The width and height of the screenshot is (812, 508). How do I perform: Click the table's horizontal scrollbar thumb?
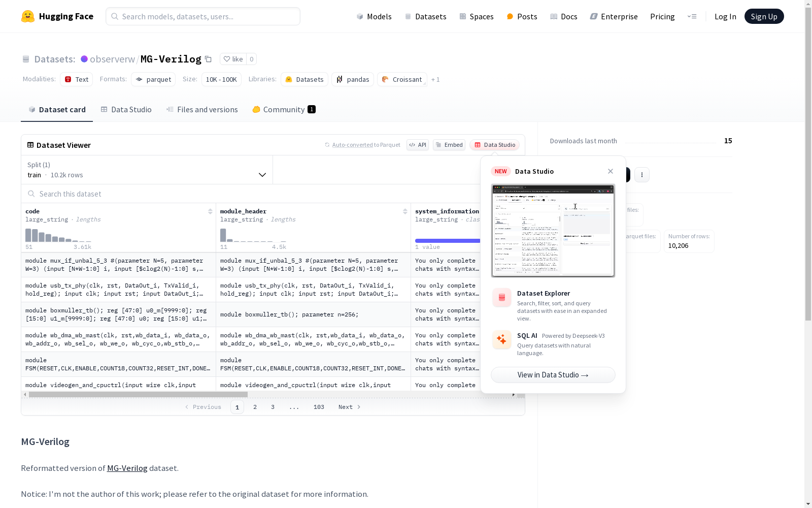[x=138, y=394]
